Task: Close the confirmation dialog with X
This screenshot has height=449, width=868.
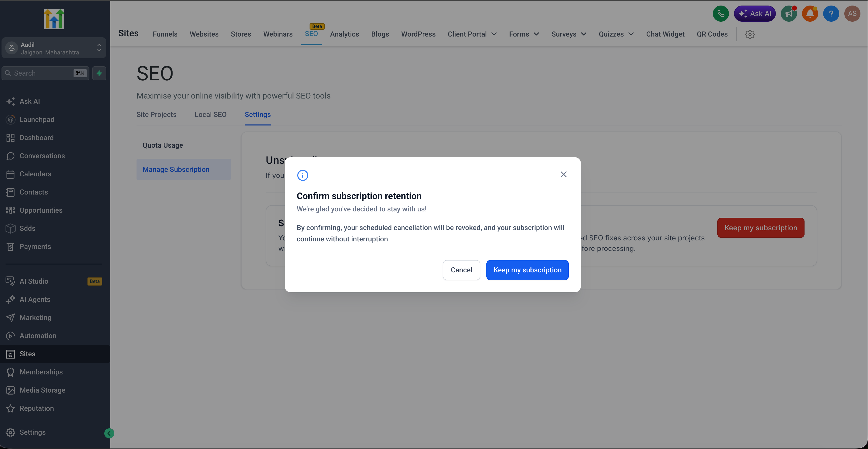Action: click(563, 174)
